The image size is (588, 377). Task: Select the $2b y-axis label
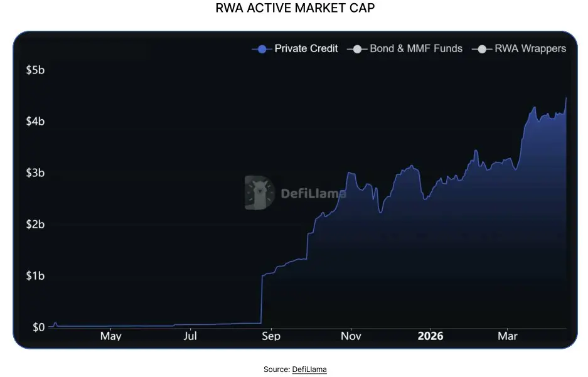click(35, 224)
